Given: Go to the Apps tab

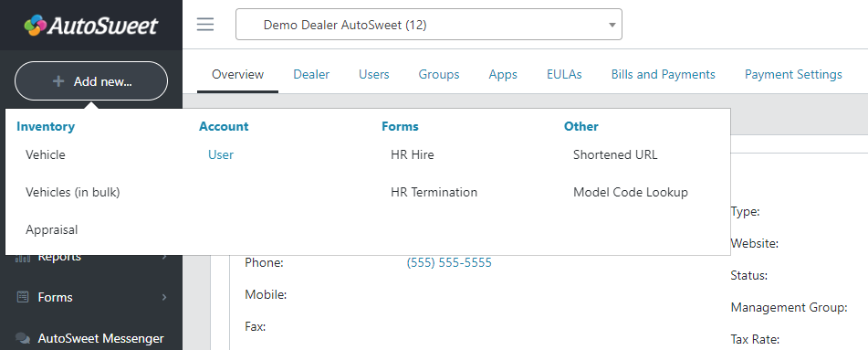Looking at the screenshot, I should pyautogui.click(x=503, y=74).
